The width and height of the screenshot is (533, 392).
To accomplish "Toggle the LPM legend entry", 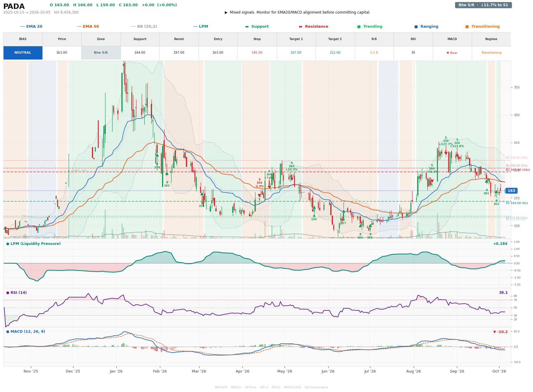I will [200, 27].
